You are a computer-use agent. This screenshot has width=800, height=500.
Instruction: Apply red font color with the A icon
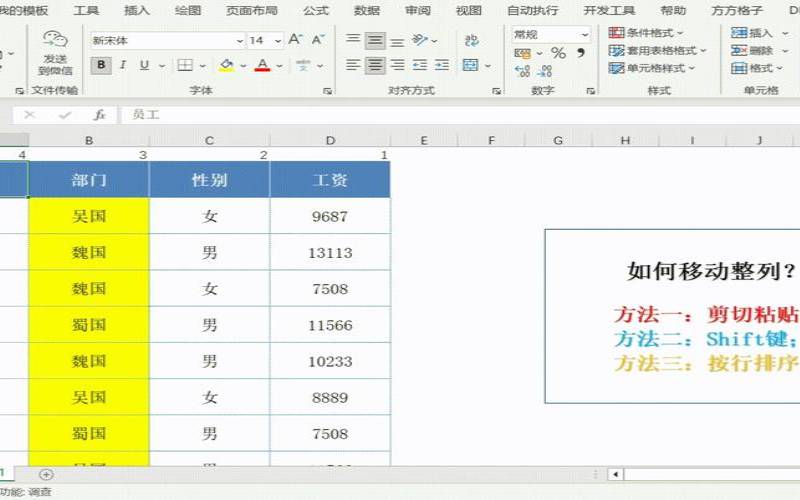[262, 65]
